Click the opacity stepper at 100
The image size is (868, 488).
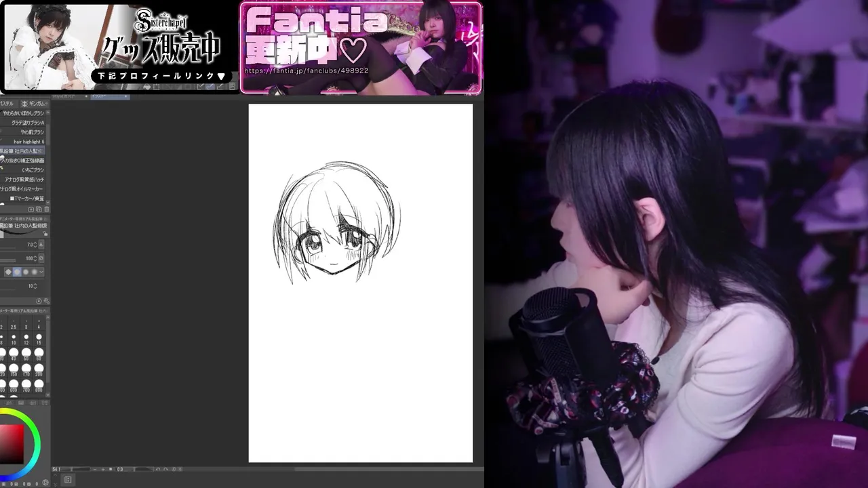click(35, 258)
